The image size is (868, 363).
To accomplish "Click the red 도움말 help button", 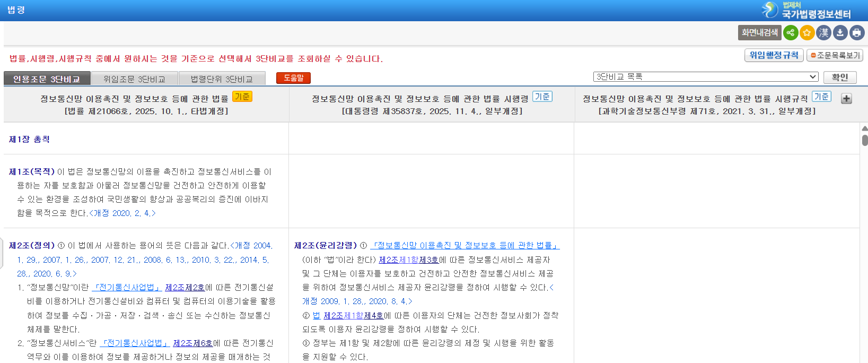I will tap(293, 78).
